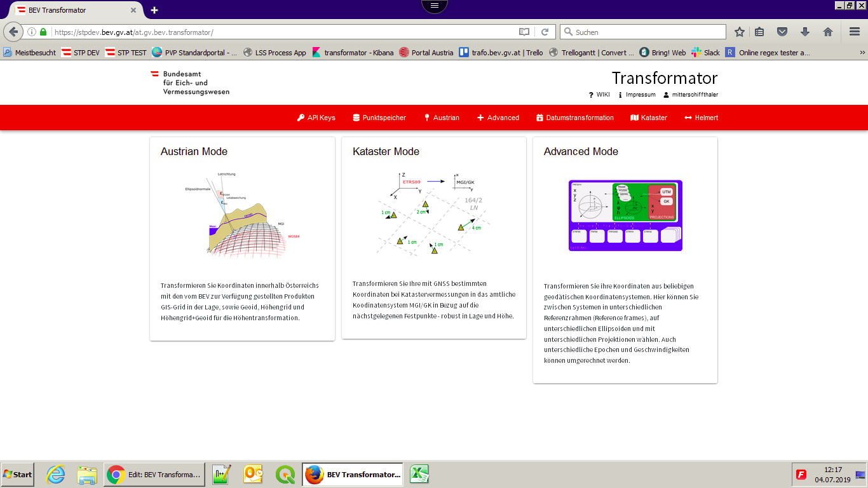Reload the current page
868x488 pixels.
(x=545, y=32)
